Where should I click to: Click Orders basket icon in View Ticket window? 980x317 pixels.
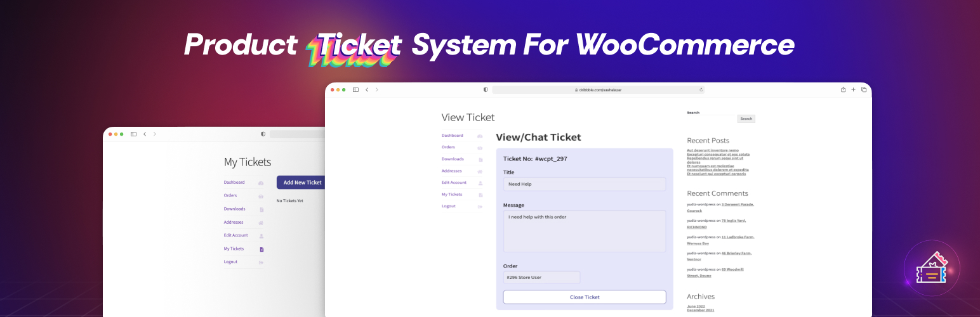[x=480, y=148]
